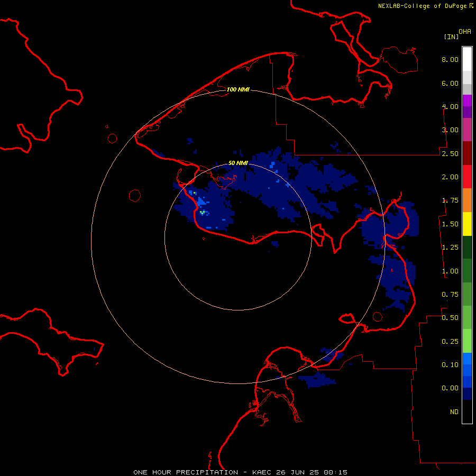Select the 6.00 legend value
Image resolution: width=476 pixels, height=476 pixels.
[x=450, y=83]
